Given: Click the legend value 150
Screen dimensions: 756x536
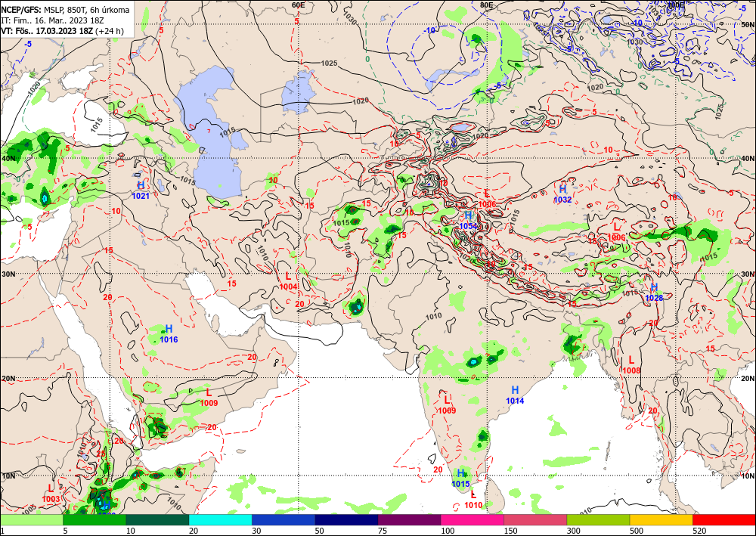Looking at the screenshot, I should pos(510,531).
